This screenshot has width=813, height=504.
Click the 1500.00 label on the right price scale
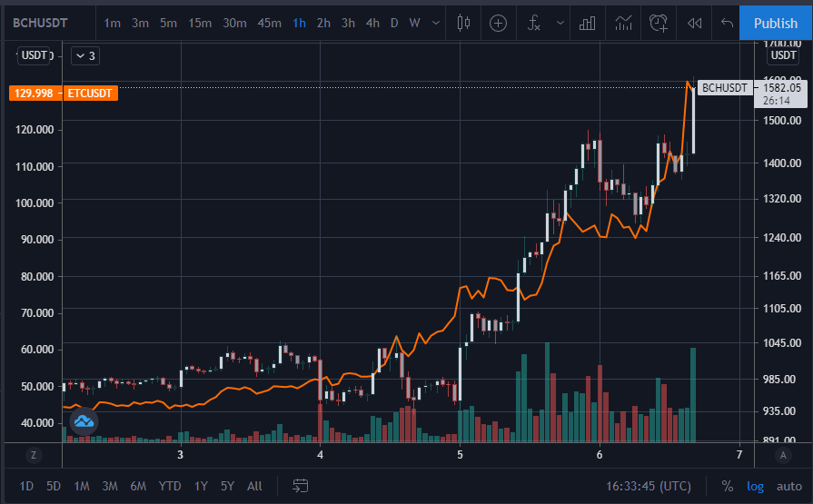(x=782, y=120)
